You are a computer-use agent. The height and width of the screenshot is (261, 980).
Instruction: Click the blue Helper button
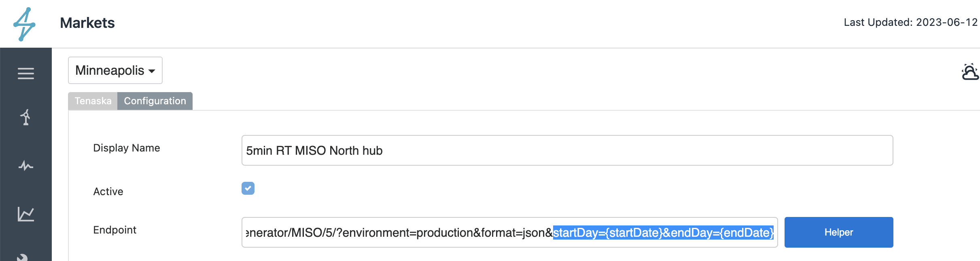pyautogui.click(x=839, y=232)
